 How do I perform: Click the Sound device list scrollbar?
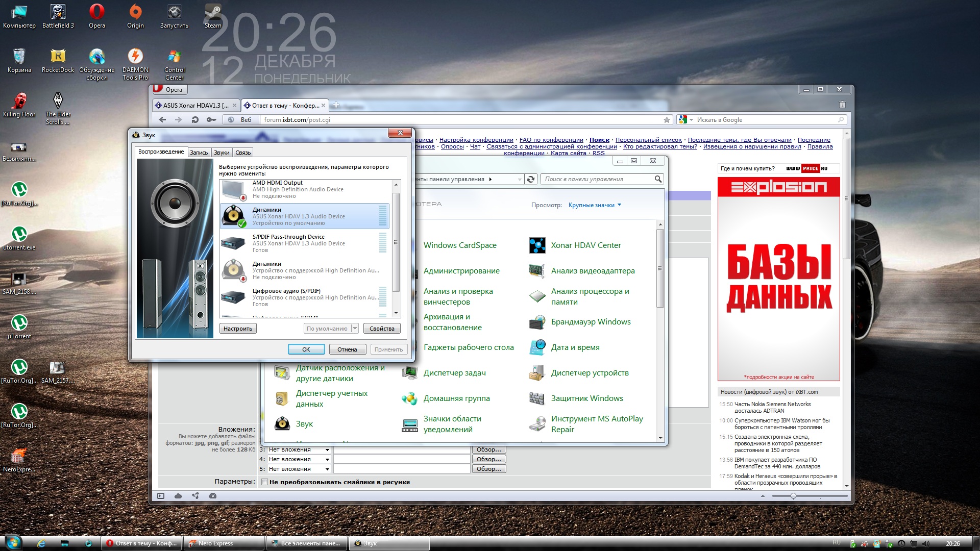396,242
